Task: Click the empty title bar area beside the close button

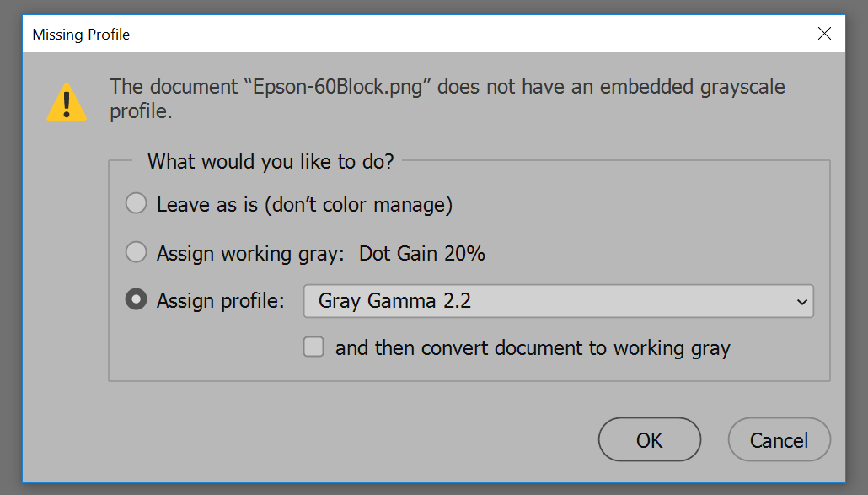Action: [x=470, y=35]
